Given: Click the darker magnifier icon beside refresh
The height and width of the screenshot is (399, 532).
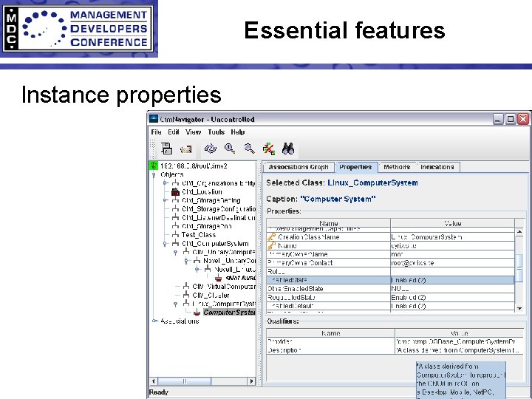Looking at the screenshot, I should pos(230,149).
